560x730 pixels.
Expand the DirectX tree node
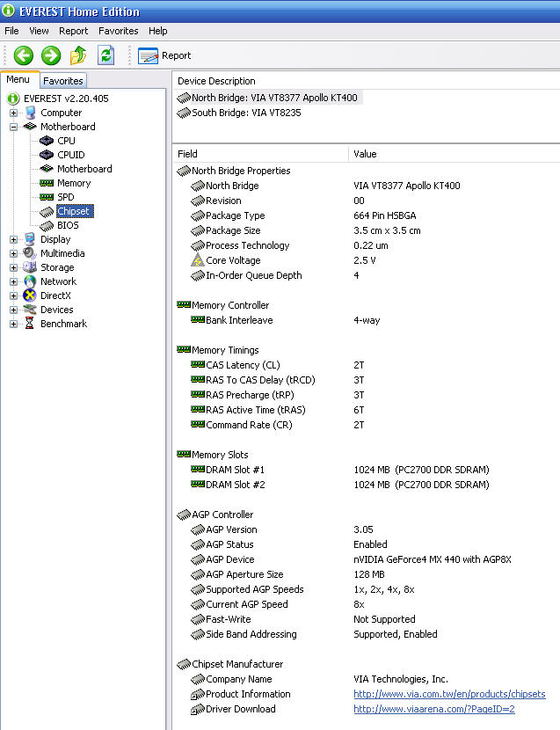point(13,296)
